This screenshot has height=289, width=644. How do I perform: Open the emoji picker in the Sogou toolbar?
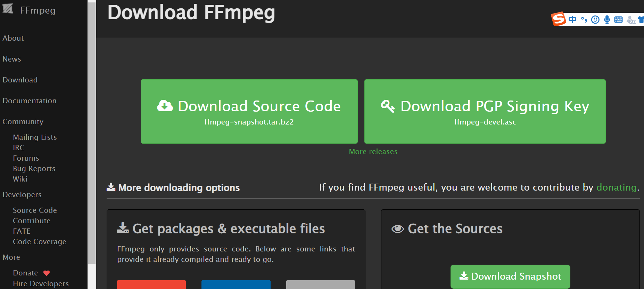click(x=595, y=19)
